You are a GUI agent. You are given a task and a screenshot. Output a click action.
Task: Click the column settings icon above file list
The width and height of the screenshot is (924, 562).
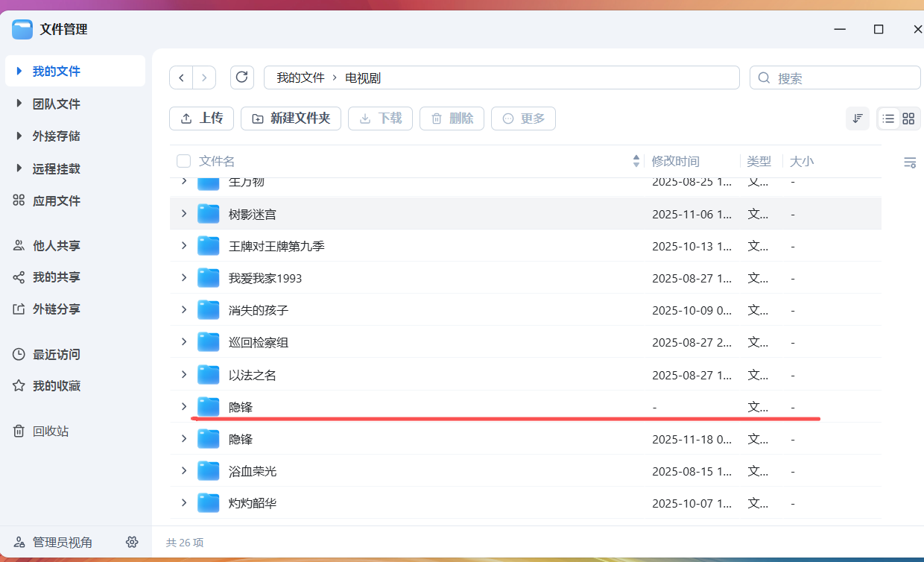pos(910,162)
